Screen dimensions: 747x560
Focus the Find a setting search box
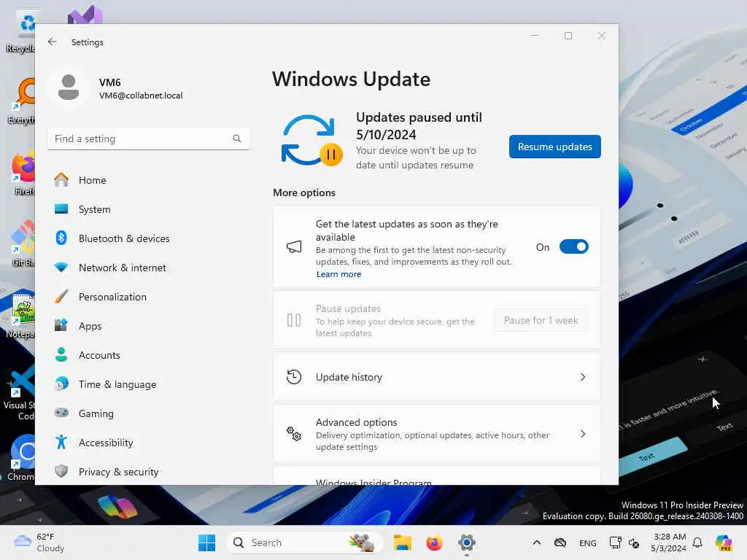click(x=149, y=139)
